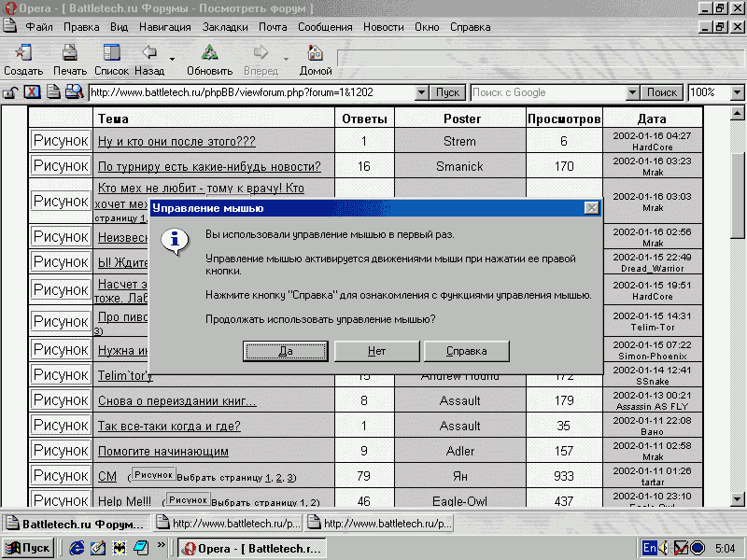This screenshot has width=747, height=560.
Task: Click the Печать (Print) toolbar icon
Action: (69, 53)
